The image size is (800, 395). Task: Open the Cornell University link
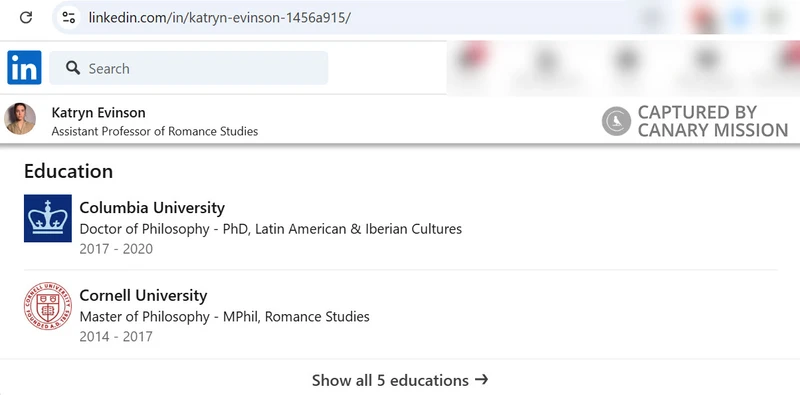pos(143,295)
